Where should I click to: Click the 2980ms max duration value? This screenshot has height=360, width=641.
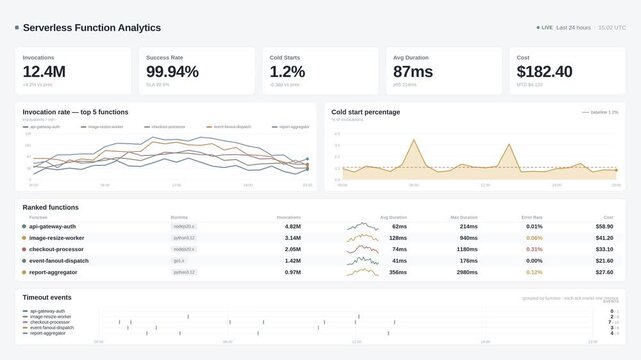467,272
